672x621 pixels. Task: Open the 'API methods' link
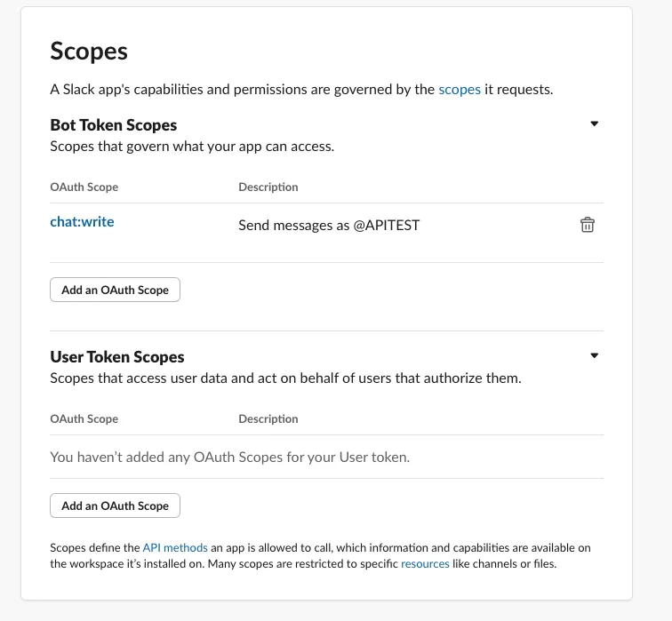coord(175,548)
